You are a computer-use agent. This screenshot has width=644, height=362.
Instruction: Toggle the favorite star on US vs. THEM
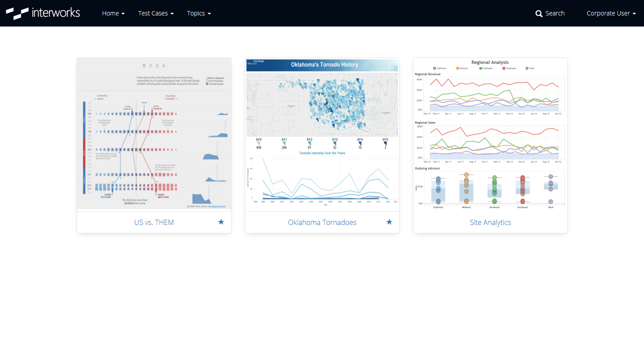click(x=221, y=222)
